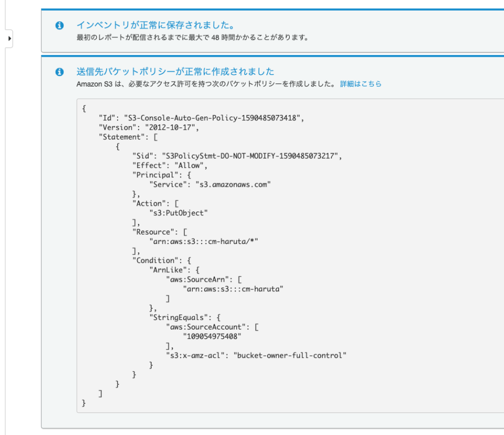Click the インベントリが正常に保存されました heading
The width and height of the screenshot is (504, 435).
coord(155,25)
